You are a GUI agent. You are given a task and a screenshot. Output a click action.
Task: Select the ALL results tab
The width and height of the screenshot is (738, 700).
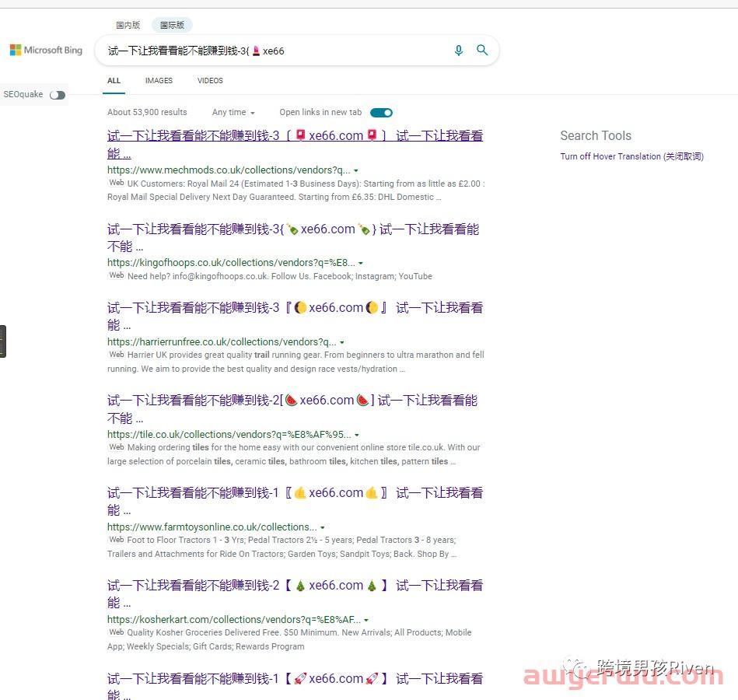(114, 81)
